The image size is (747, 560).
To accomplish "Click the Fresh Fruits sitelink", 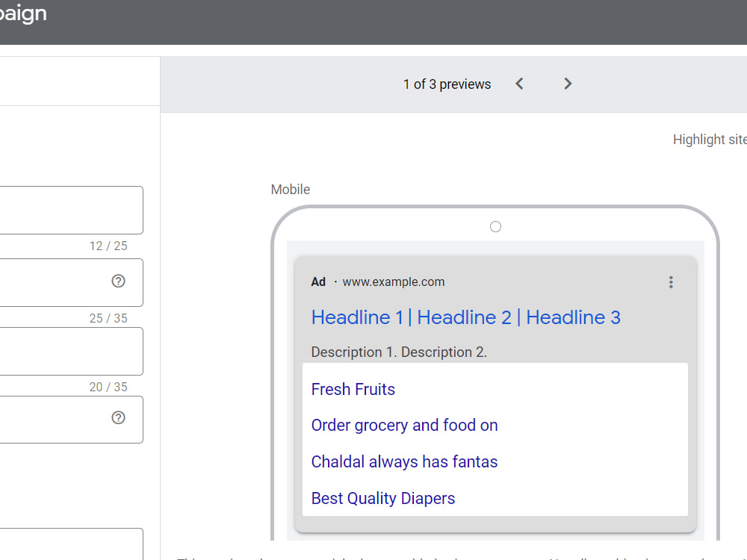I will [353, 389].
